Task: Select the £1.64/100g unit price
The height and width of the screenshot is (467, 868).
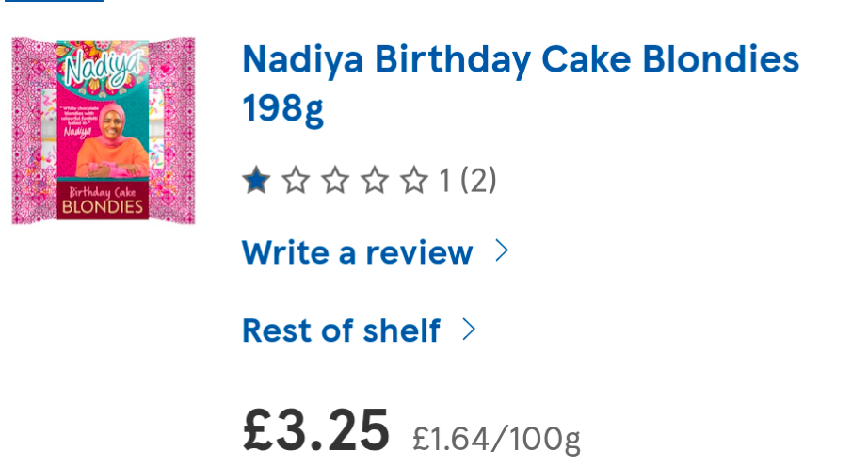Action: coord(496,437)
